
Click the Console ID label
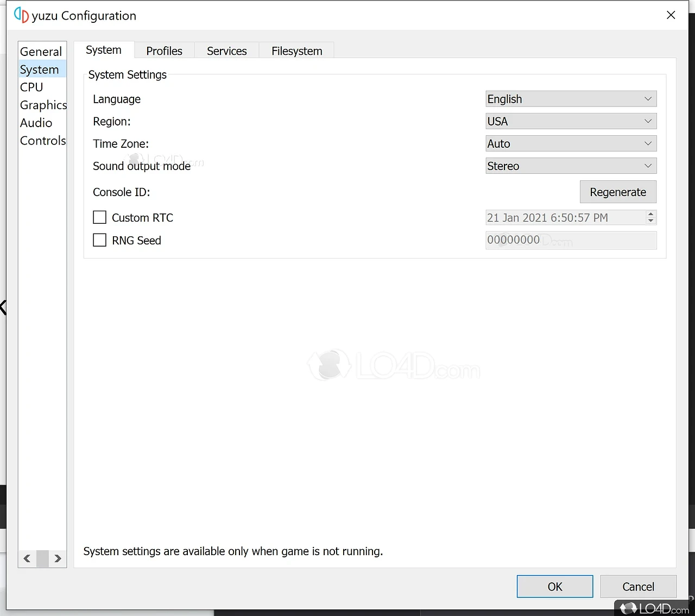click(122, 192)
